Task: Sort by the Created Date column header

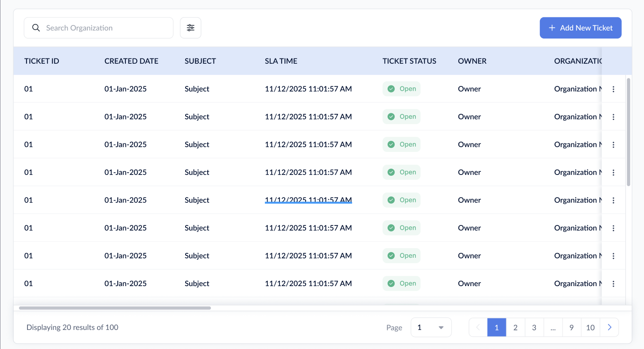Action: (x=131, y=61)
